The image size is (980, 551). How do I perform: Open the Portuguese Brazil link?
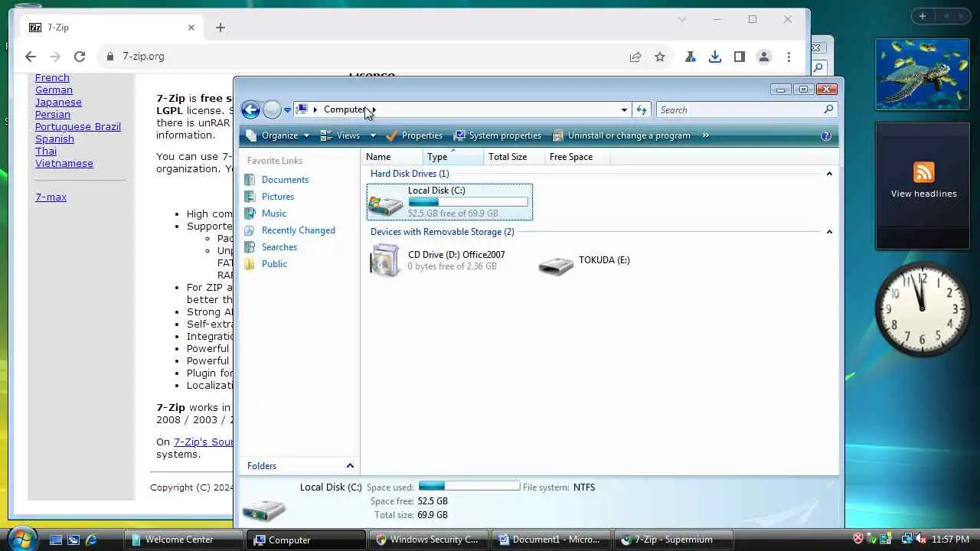point(78,127)
